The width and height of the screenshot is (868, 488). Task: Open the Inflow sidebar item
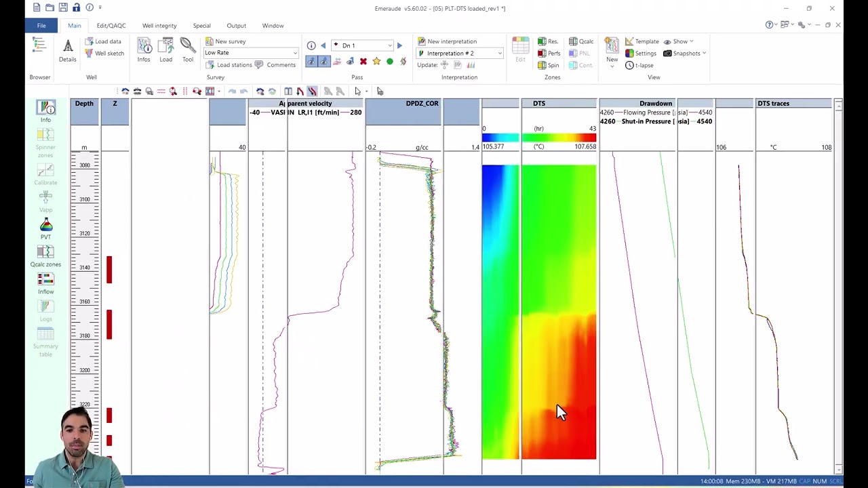(x=45, y=283)
